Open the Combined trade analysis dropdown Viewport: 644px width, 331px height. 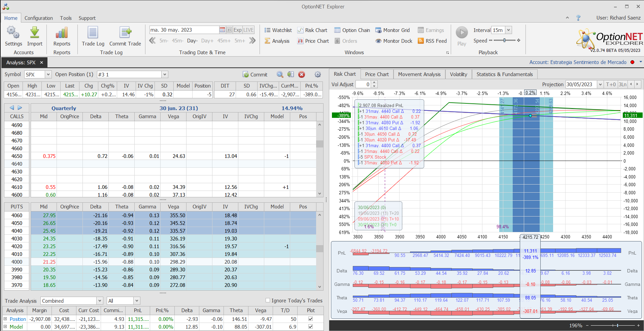[x=100, y=301]
